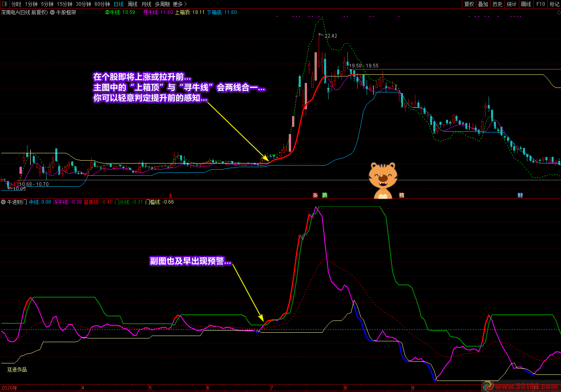The width and height of the screenshot is (561, 392).
Task: Click the 门头线: -0.31 readout
Action: pyautogui.click(x=129, y=202)
